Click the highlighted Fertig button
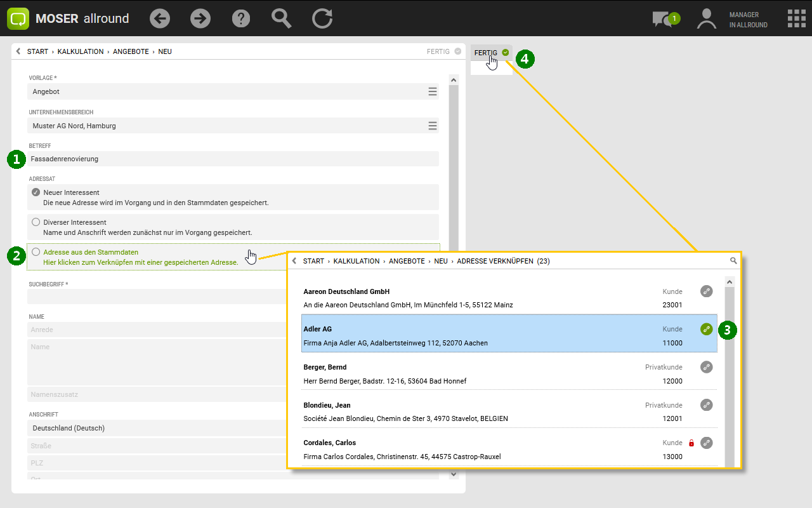 (x=491, y=53)
